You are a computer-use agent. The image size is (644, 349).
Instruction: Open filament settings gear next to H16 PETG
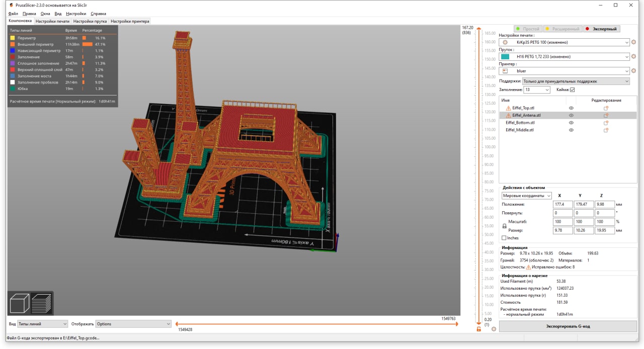click(633, 57)
